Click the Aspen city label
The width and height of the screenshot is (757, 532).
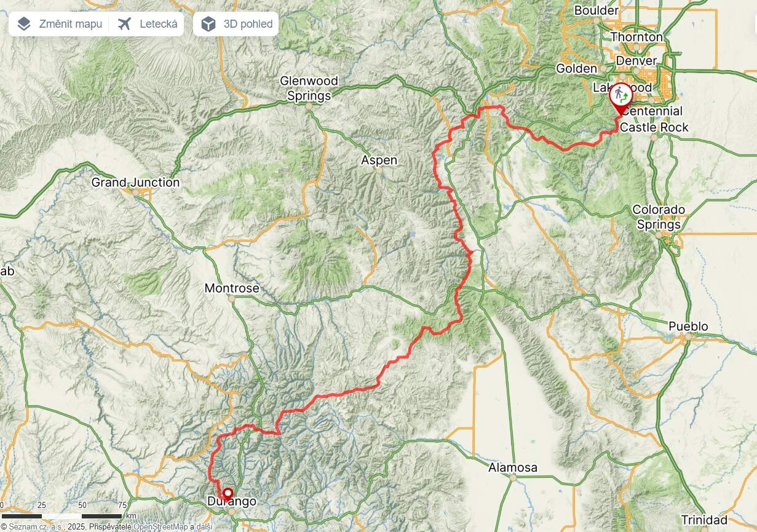tap(379, 161)
